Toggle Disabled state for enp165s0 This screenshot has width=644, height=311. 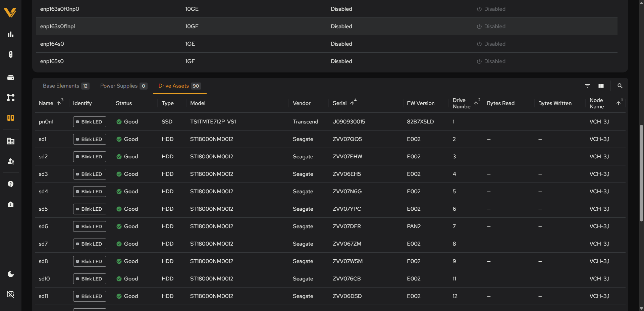point(491,61)
